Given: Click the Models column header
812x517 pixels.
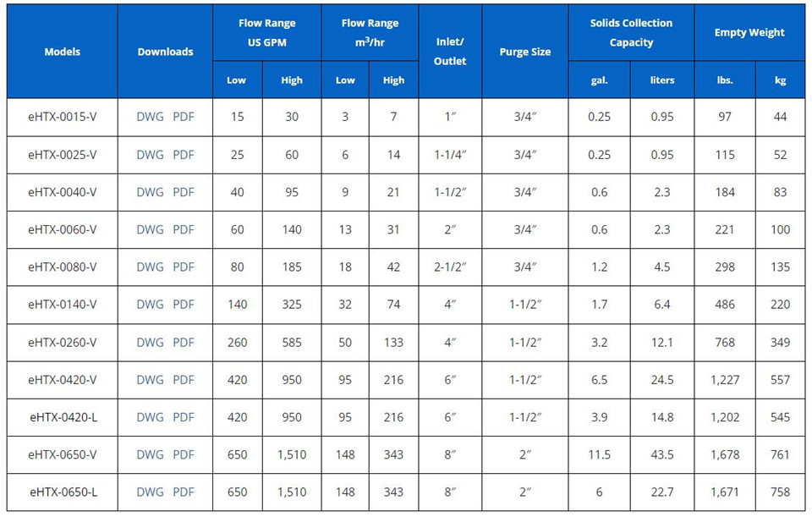Looking at the screenshot, I should click(62, 52).
